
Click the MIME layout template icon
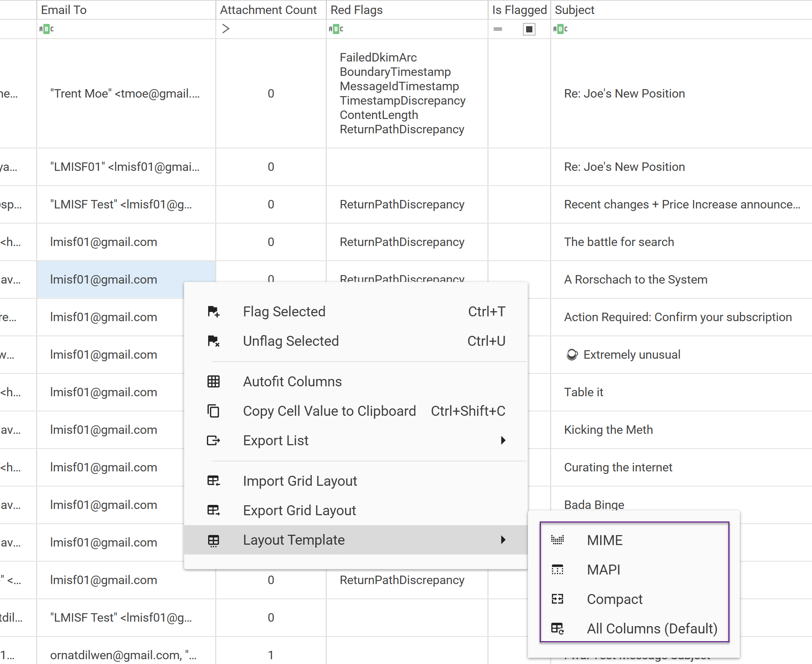pyautogui.click(x=557, y=540)
